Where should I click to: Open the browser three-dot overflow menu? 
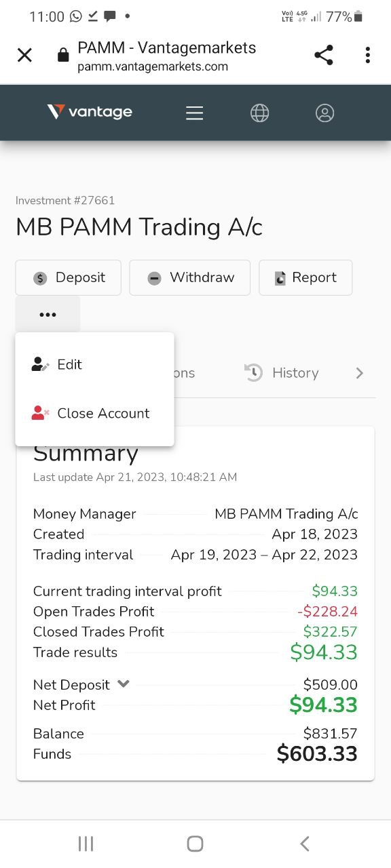(x=367, y=55)
